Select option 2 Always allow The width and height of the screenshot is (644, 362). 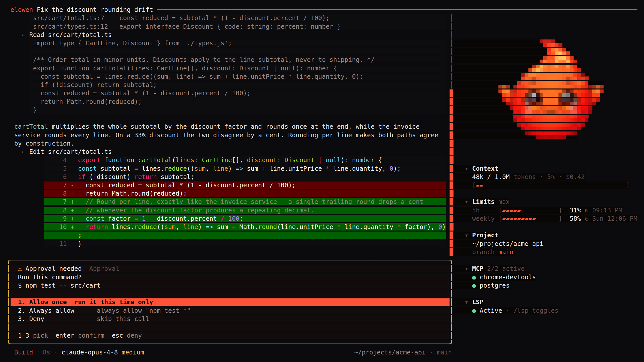(230, 311)
